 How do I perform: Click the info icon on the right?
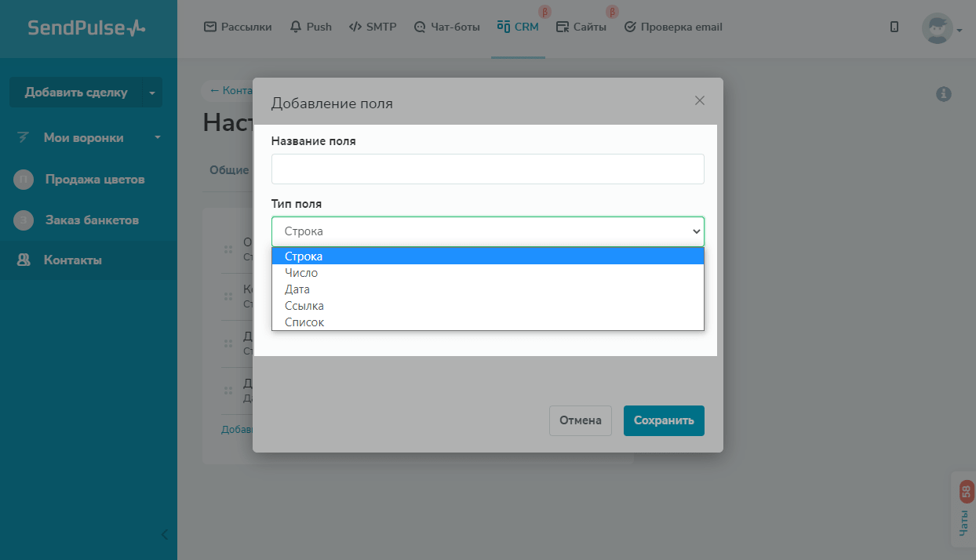944,94
